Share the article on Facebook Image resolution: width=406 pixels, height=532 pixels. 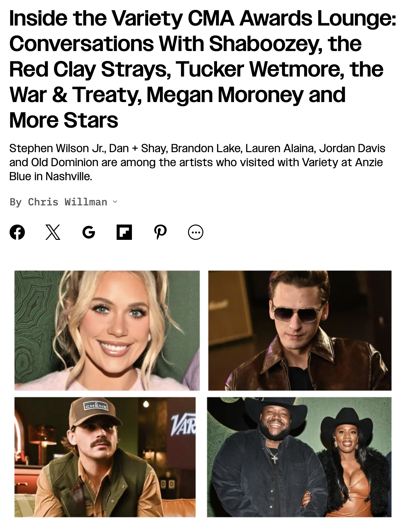(x=17, y=232)
